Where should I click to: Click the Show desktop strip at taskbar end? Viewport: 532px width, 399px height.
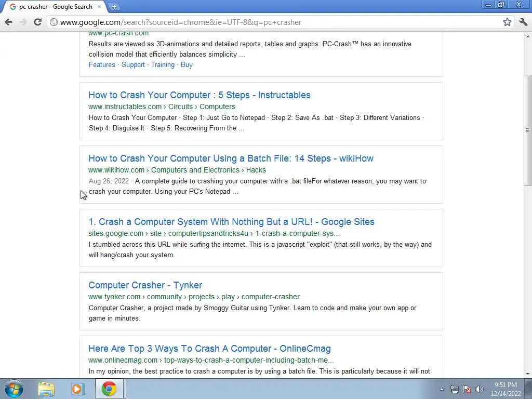[528, 389]
